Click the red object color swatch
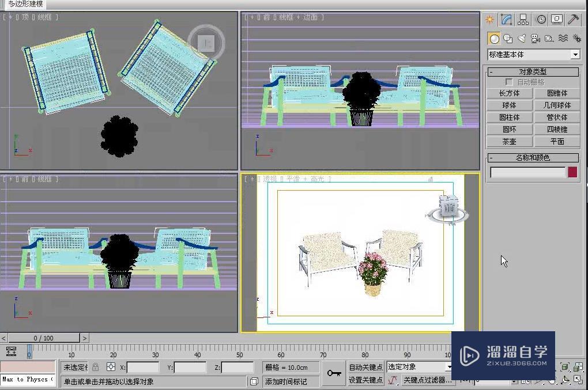Image resolution: width=588 pixels, height=390 pixels. [x=572, y=172]
